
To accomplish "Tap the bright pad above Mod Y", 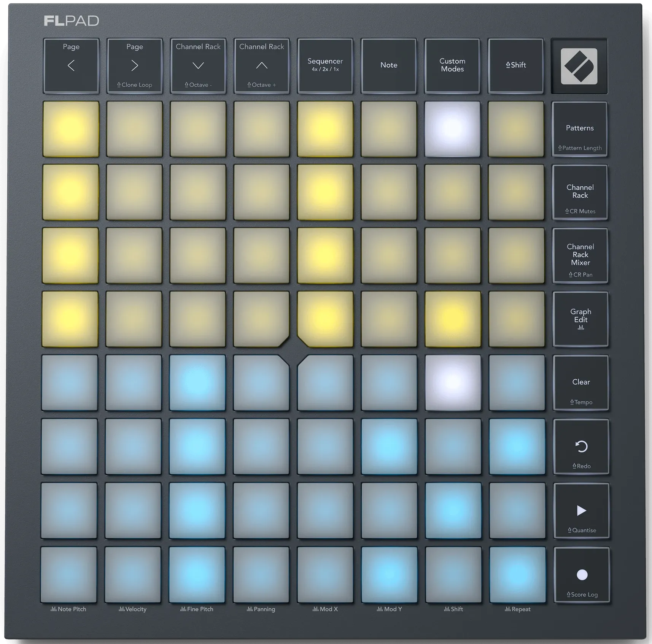I will 389,575.
